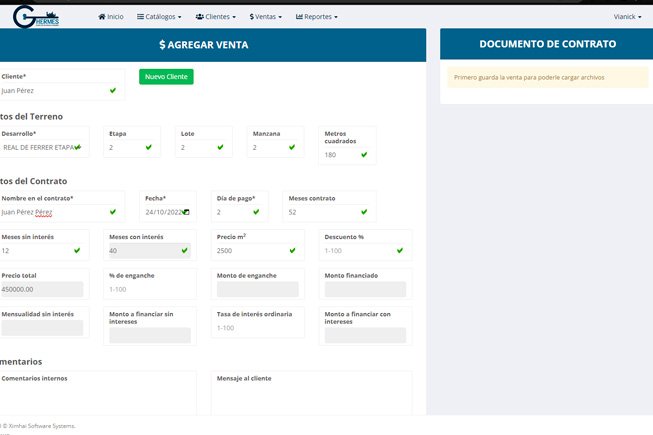This screenshot has height=435, width=653.
Task: Click the 'AGREGAR VENTA' header text
Action: (x=208, y=45)
